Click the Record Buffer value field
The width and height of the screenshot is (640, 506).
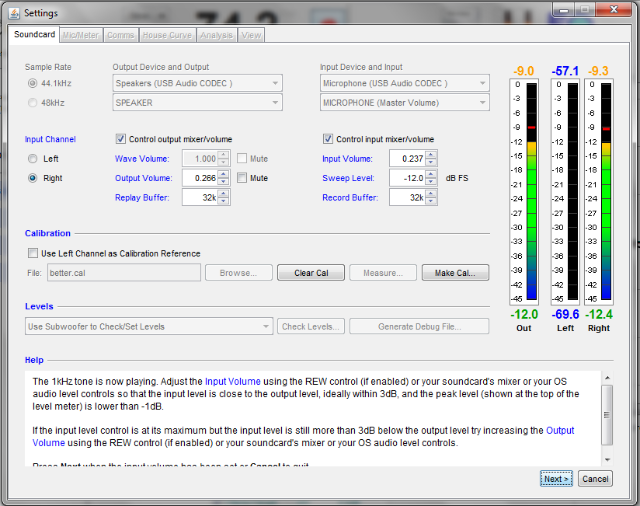(x=407, y=198)
